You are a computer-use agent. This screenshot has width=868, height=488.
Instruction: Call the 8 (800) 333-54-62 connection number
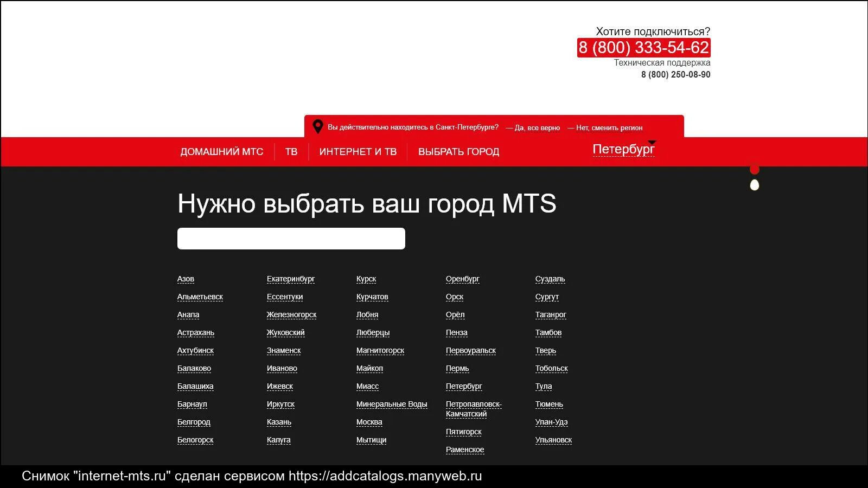point(644,48)
